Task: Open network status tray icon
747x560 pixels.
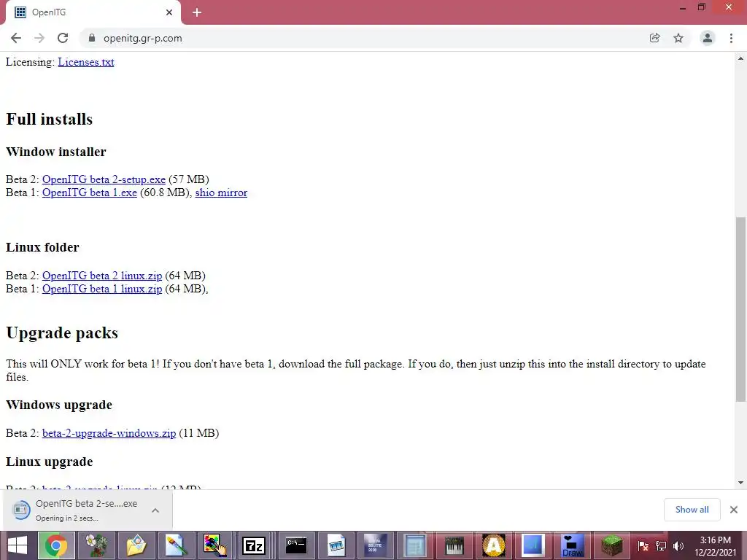Action: 661,545
